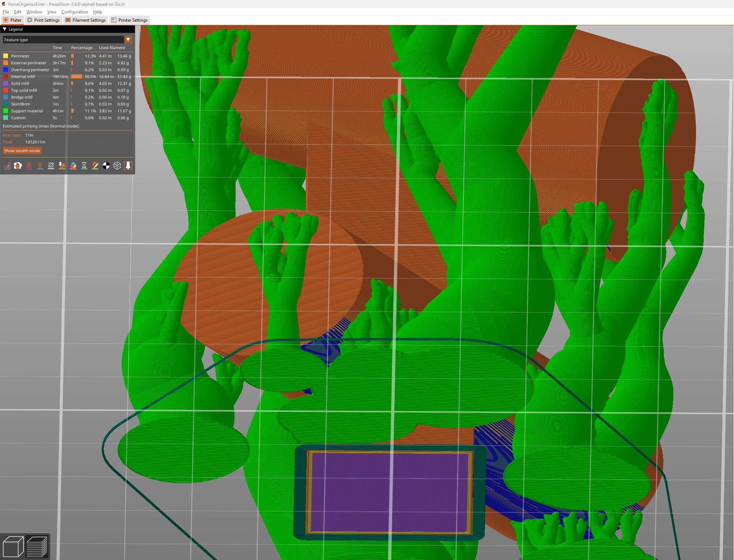
Task: Switch to the Print Settings tab
Action: coord(44,20)
